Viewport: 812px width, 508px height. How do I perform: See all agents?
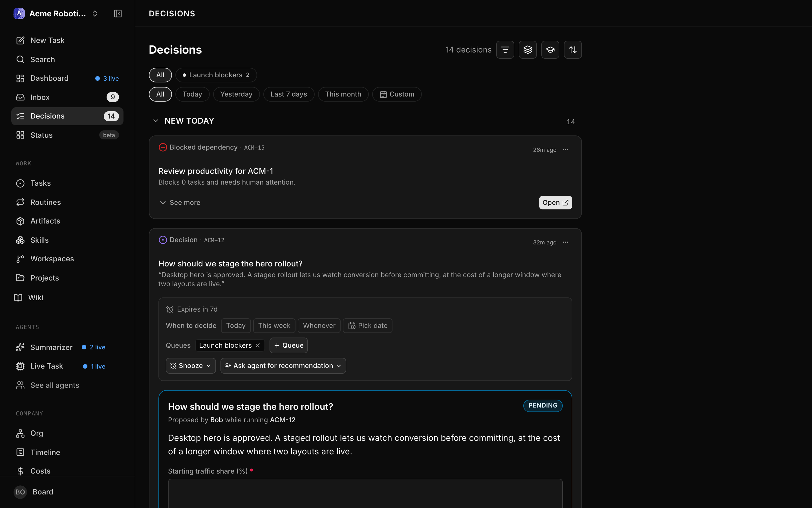67,385
